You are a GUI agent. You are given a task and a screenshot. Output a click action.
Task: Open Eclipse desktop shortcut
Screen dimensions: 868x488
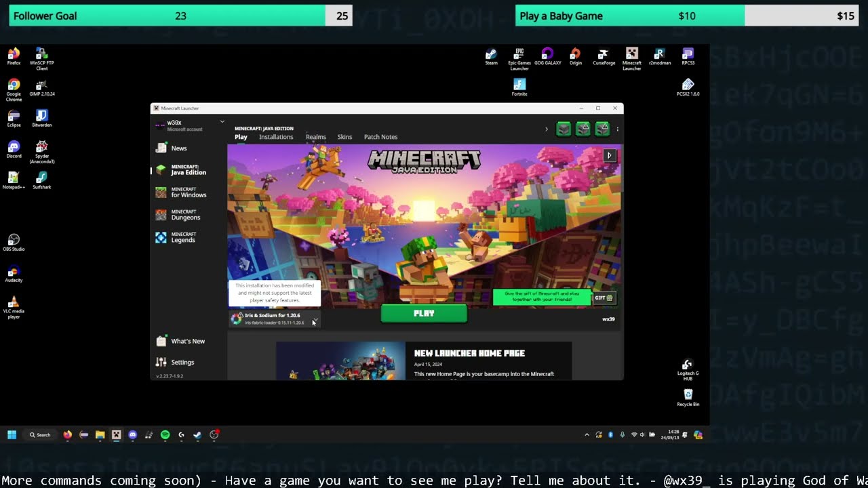[14, 119]
